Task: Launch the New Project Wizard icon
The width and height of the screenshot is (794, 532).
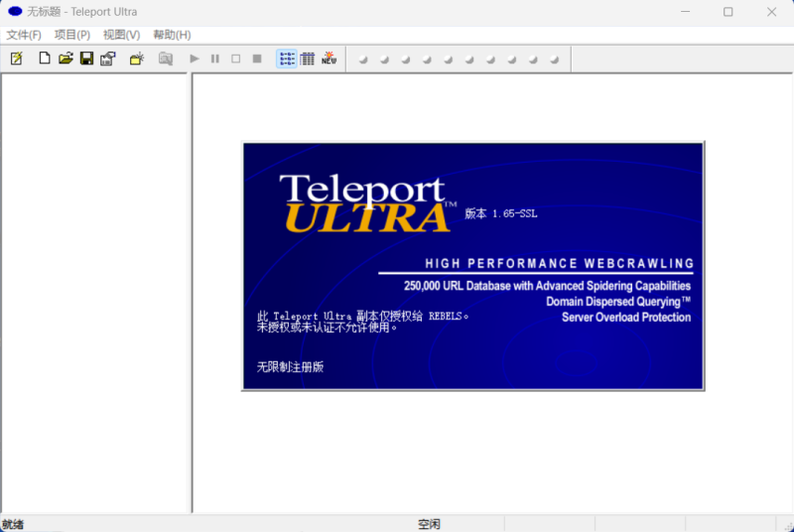Action: 17,59
